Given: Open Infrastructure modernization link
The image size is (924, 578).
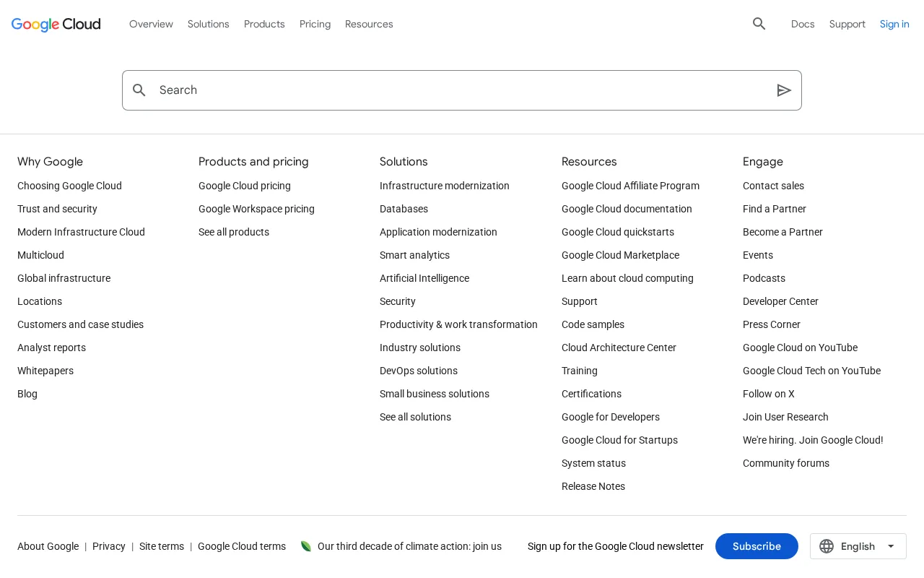Looking at the screenshot, I should point(445,186).
